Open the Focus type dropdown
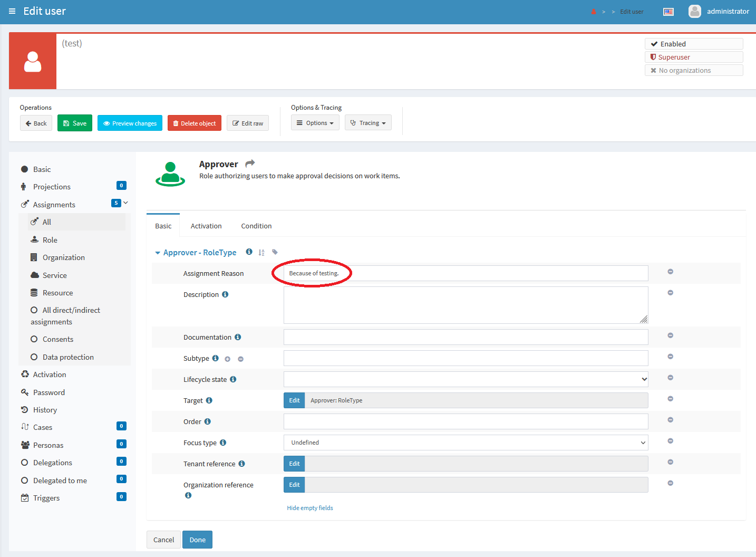 [466, 443]
